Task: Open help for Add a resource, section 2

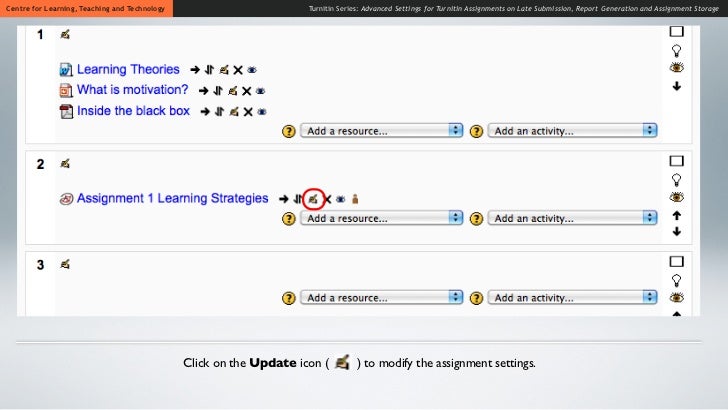Action: coord(289,219)
